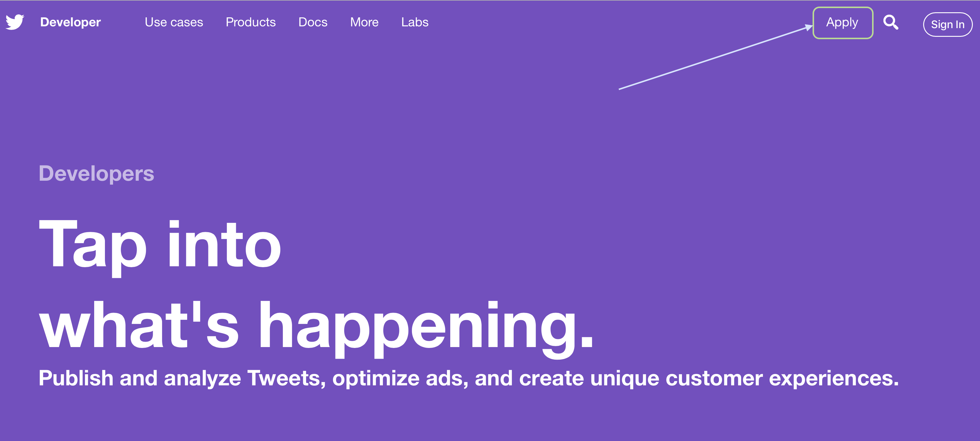Click the search magnifier icon
The width and height of the screenshot is (980, 441).
click(x=891, y=22)
